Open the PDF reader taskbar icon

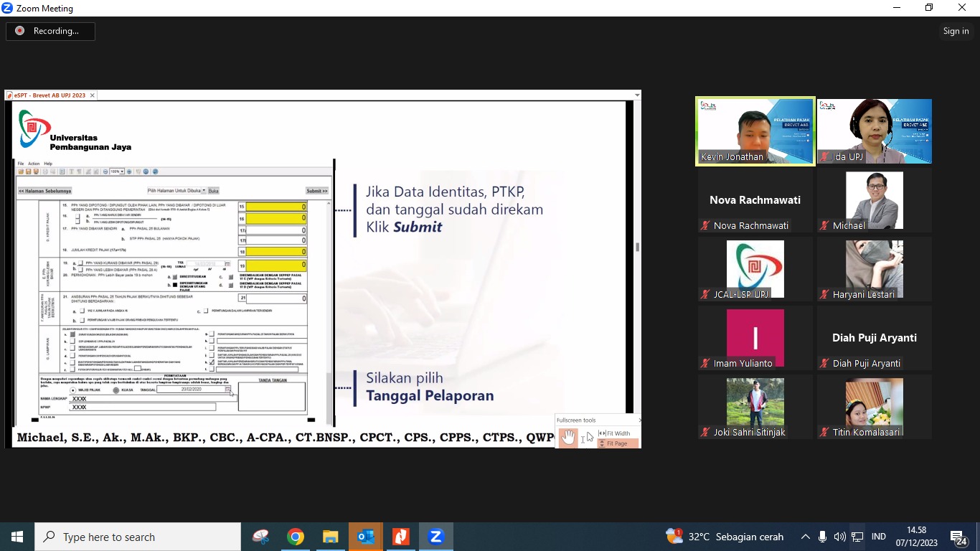[400, 537]
